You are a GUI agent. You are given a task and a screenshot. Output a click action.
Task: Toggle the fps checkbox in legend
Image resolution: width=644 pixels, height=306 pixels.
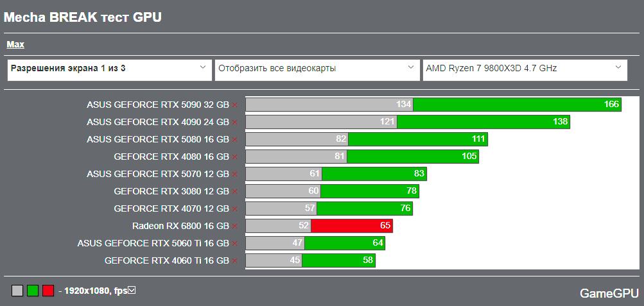point(132,291)
